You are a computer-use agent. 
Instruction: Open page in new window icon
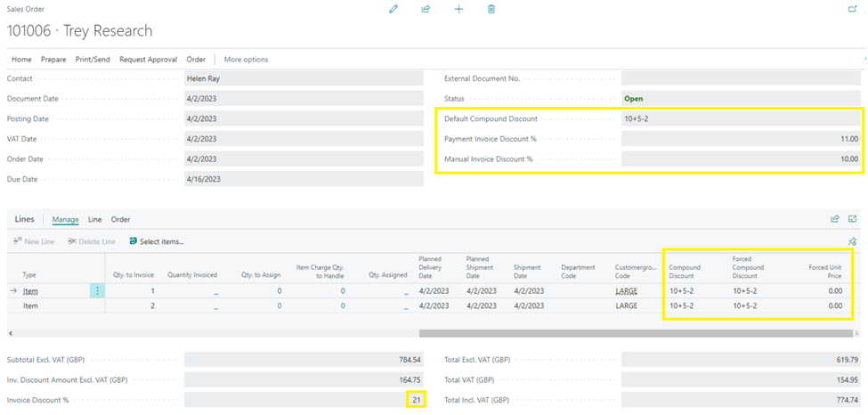point(853,9)
